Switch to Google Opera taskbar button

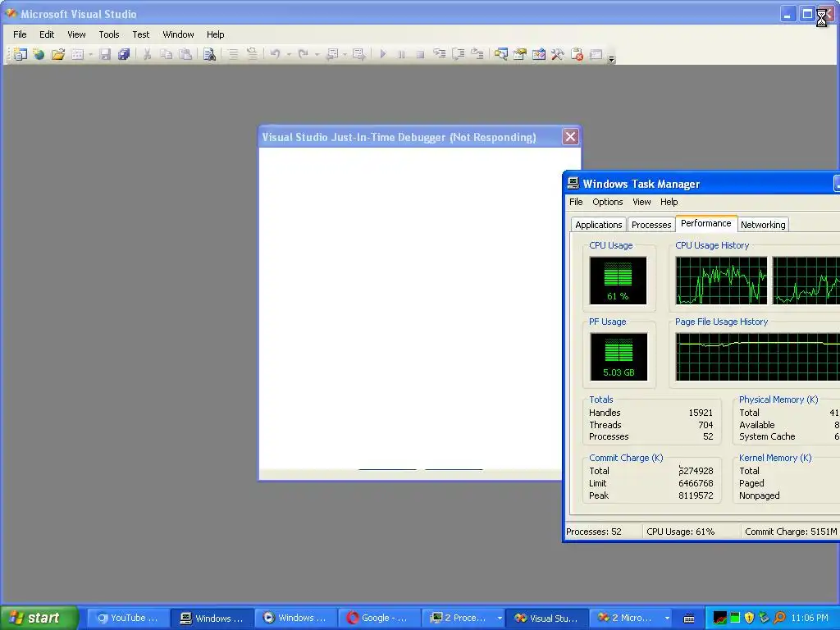coord(379,619)
